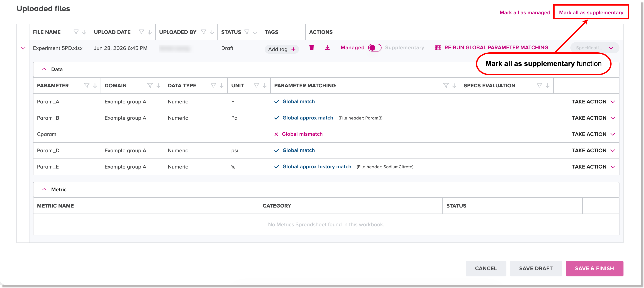Screen dimensions: 644x288
Task: Open Take Action menu for Param_B
Action: tap(593, 118)
